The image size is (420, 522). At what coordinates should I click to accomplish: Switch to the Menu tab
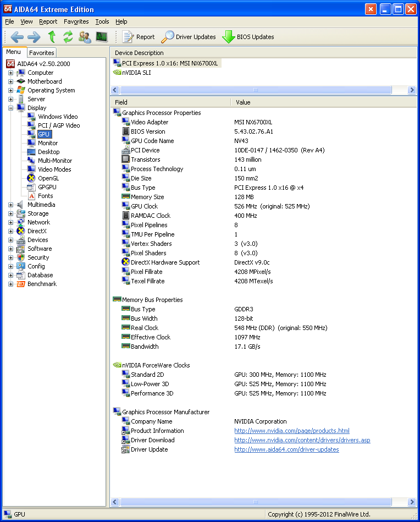pyautogui.click(x=14, y=52)
